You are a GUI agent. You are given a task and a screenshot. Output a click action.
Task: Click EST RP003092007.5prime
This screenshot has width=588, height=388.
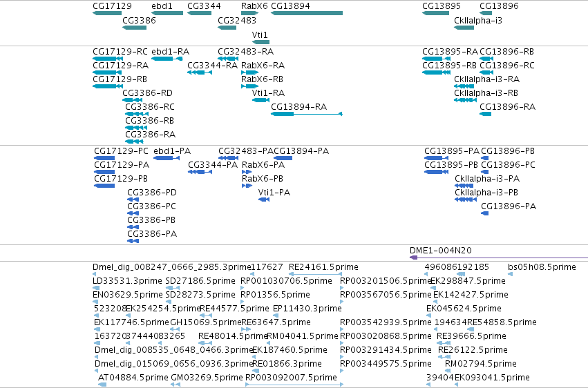294,385
